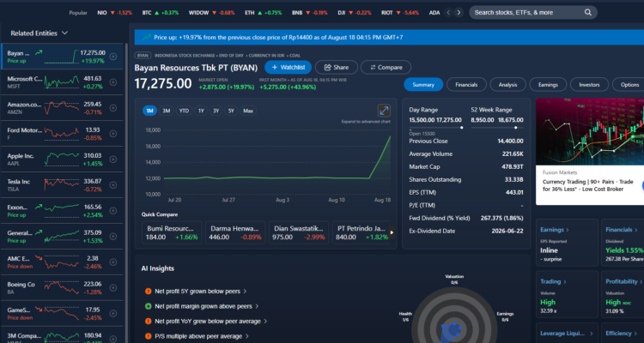Open Fusion Markets ad thumbnail
This screenshot has width=644, height=343.
coord(590,131)
